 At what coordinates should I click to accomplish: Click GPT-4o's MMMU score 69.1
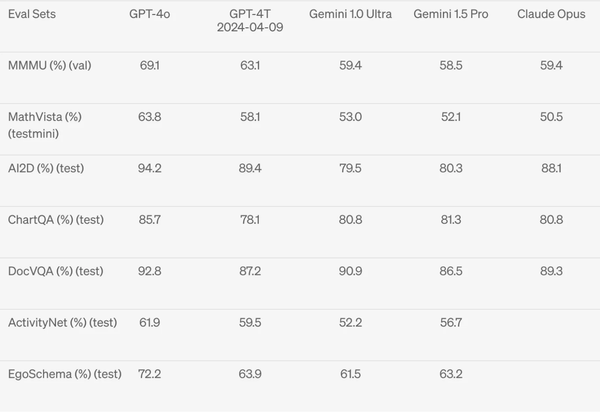pos(150,65)
